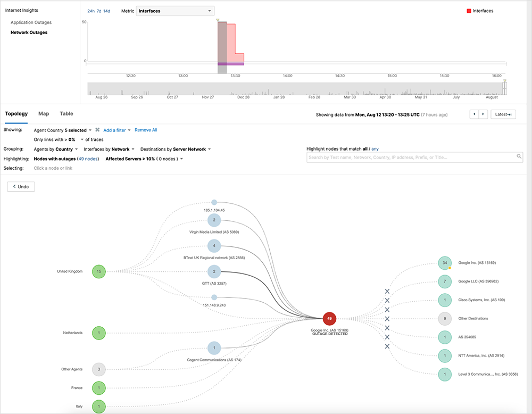The width and height of the screenshot is (532, 414).
Task: Go to the previous time interval arrow
Action: click(x=474, y=114)
